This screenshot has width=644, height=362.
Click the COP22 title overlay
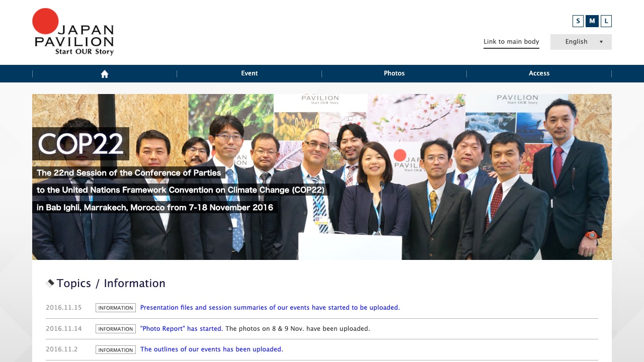(80, 144)
